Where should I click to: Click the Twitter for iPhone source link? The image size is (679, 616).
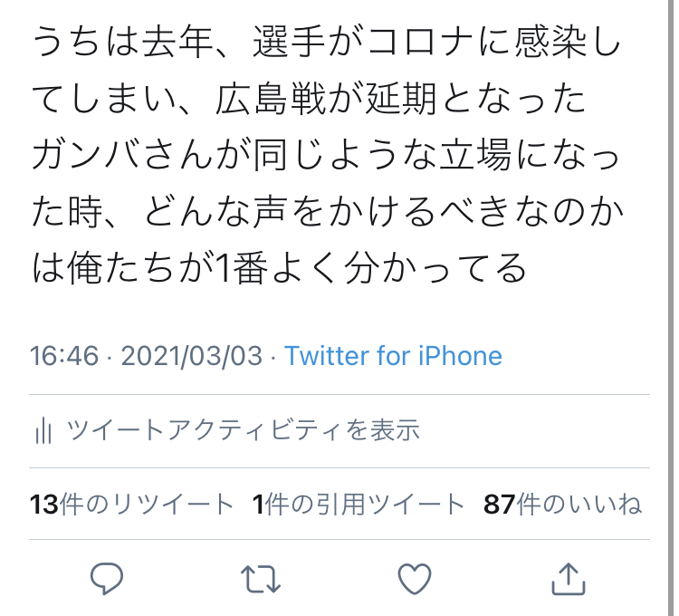(393, 355)
